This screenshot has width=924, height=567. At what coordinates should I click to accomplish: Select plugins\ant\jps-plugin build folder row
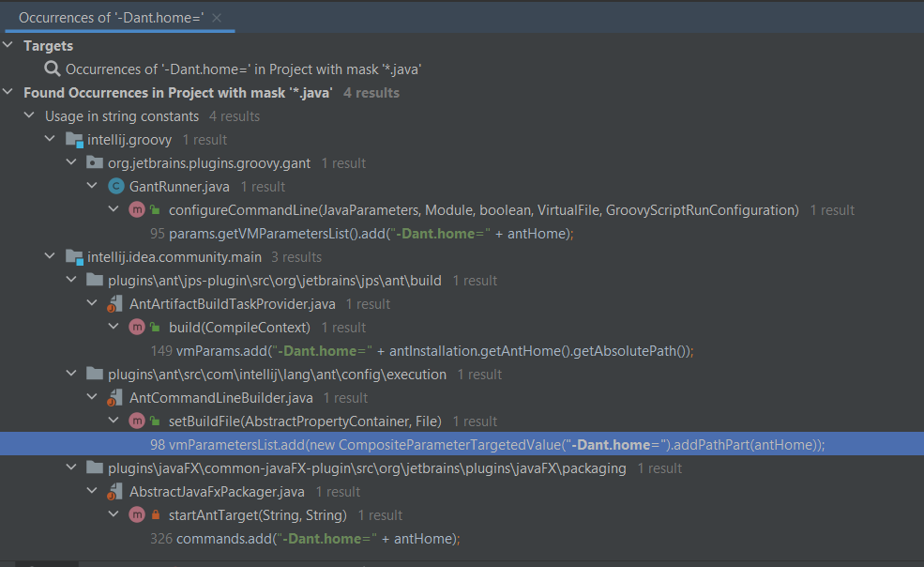point(275,281)
